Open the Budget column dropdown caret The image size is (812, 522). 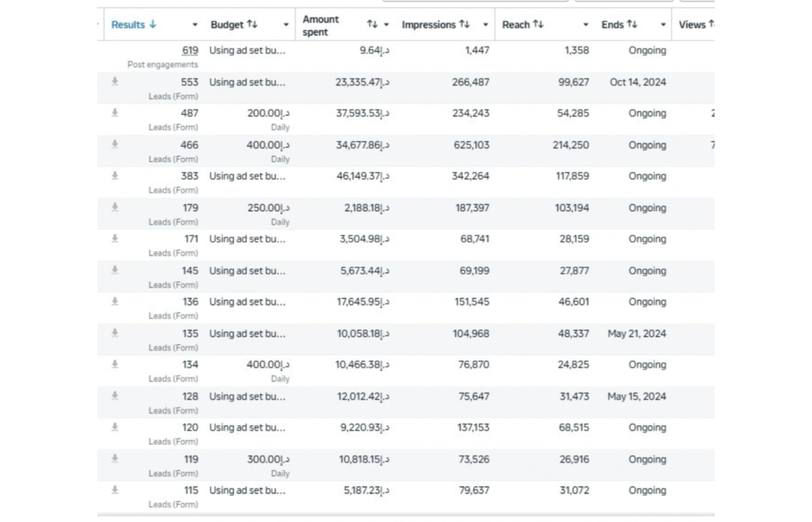tap(285, 25)
